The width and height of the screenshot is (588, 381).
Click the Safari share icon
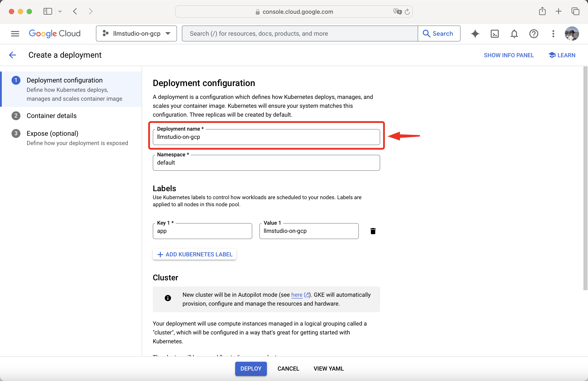coord(542,11)
